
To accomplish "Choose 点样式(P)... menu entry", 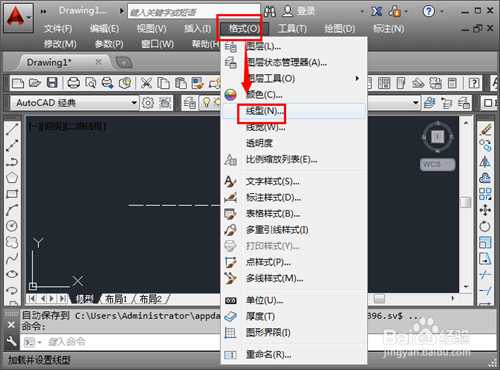I will pos(294,262).
